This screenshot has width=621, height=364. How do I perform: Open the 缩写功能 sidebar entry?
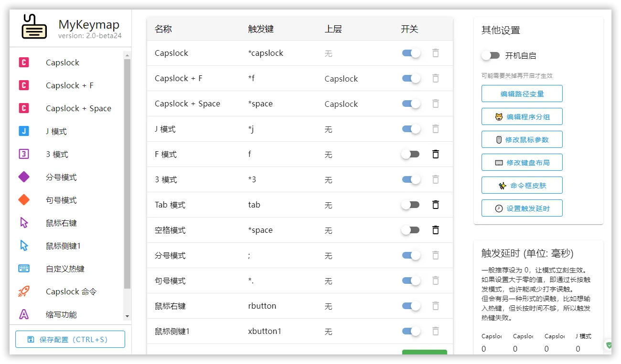[66, 314]
